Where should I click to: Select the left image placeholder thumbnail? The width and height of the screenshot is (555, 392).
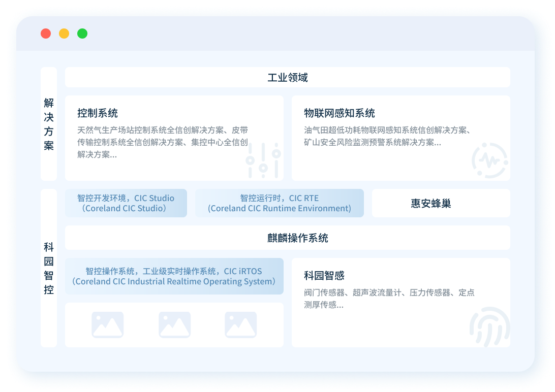pyautogui.click(x=108, y=324)
